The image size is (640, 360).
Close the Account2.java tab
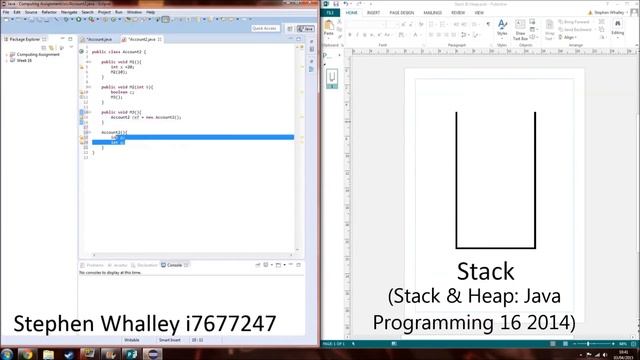(160, 39)
